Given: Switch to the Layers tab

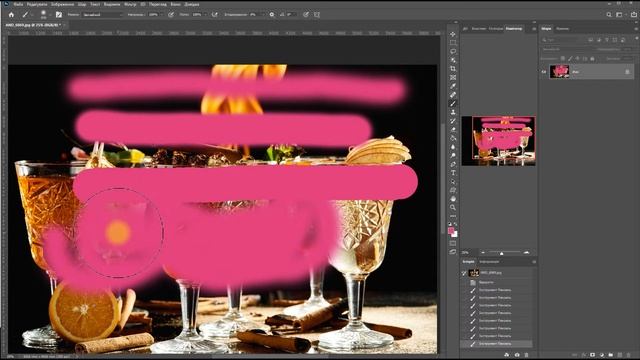Looking at the screenshot, I should coord(547,29).
